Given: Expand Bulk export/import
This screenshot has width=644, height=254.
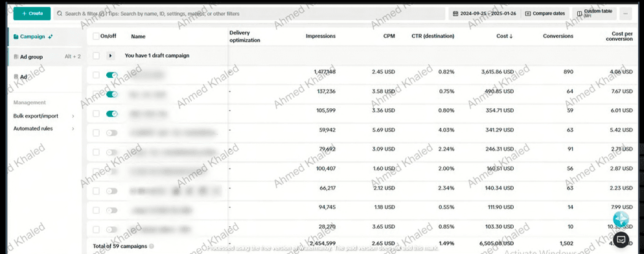Looking at the screenshot, I should point(44,116).
